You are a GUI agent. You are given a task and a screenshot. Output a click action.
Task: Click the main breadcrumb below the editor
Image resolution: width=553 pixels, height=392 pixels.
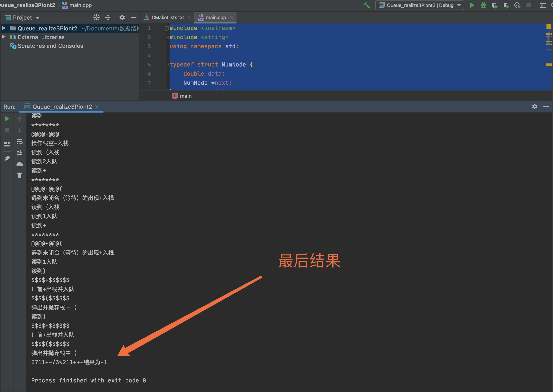pyautogui.click(x=185, y=96)
